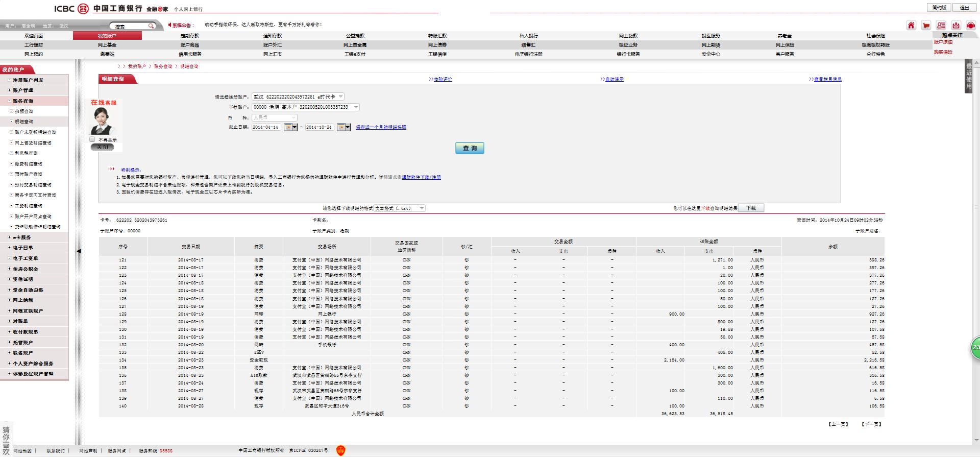Select 转账汇款 in the top menu
This screenshot has width=980, height=457.
point(437,36)
